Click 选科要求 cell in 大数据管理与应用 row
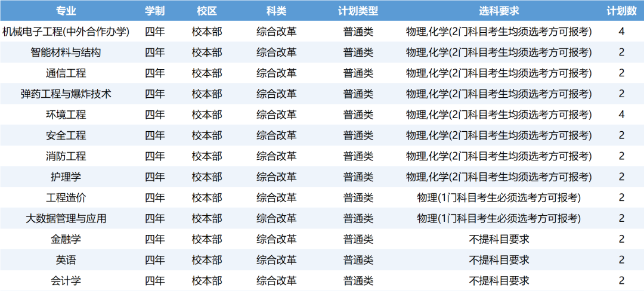 pyautogui.click(x=499, y=218)
